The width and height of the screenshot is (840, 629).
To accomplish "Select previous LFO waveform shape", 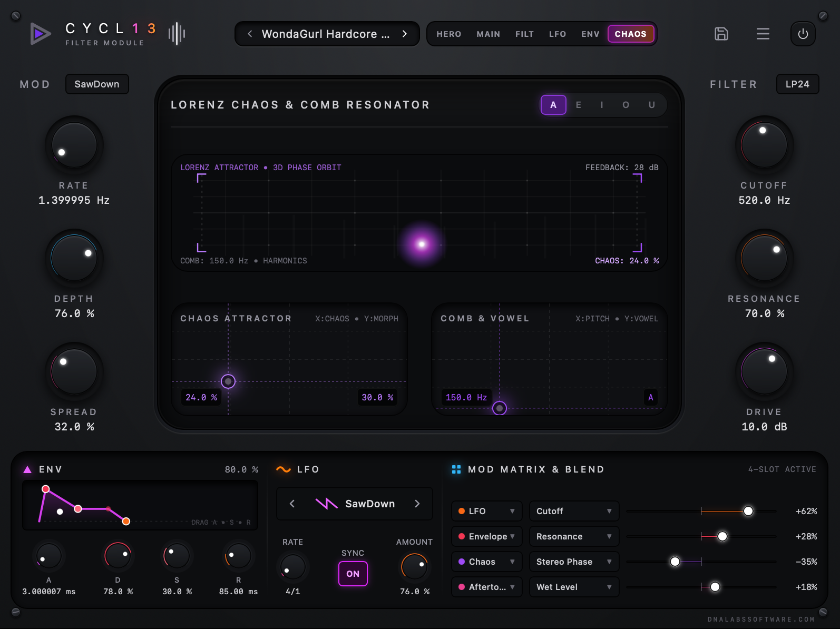I will pos(292,504).
